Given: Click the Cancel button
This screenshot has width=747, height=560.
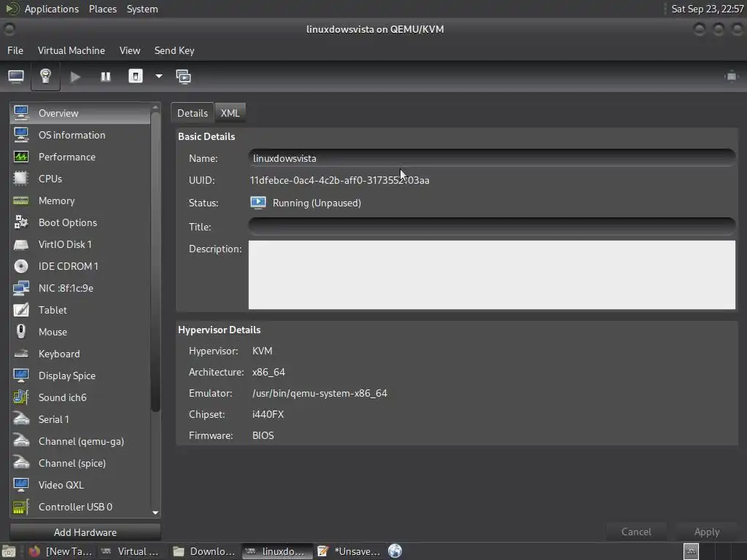Looking at the screenshot, I should click(x=636, y=532).
